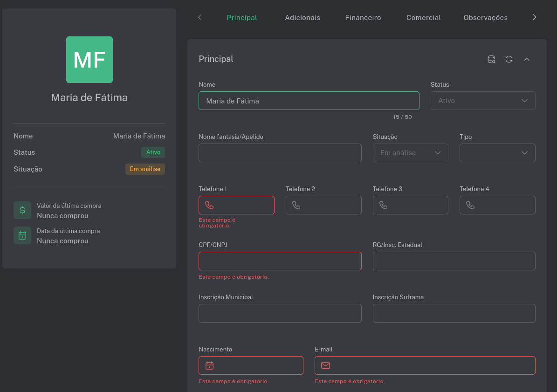Switch to the Adicionais tab
Viewport: 557px width, 392px height.
click(303, 18)
